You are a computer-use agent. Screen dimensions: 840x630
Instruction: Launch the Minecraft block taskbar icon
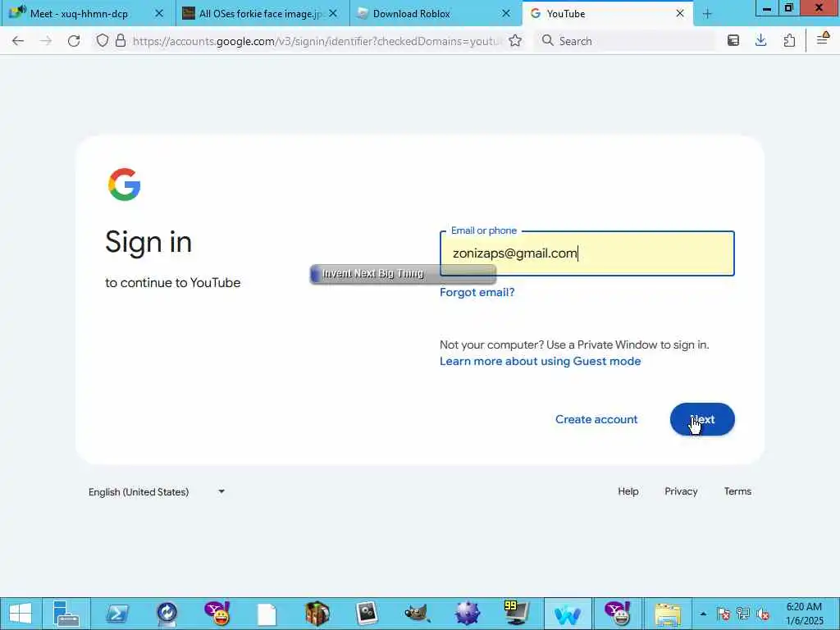click(x=317, y=614)
